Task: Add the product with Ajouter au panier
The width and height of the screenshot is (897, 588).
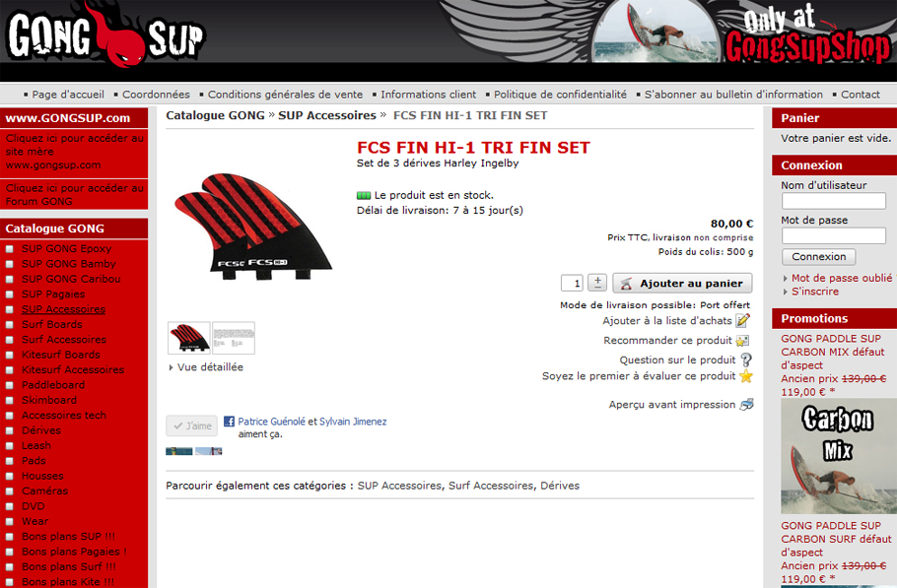Action: [x=682, y=284]
